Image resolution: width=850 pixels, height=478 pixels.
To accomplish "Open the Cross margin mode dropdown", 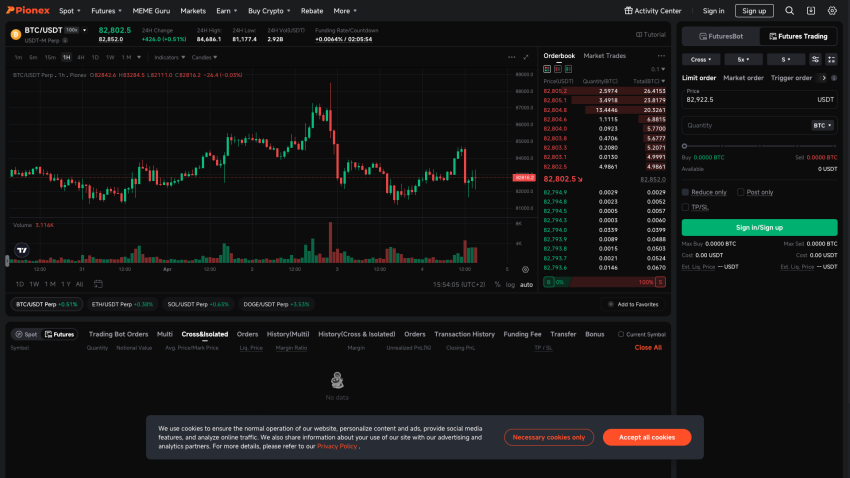I will 700,60.
